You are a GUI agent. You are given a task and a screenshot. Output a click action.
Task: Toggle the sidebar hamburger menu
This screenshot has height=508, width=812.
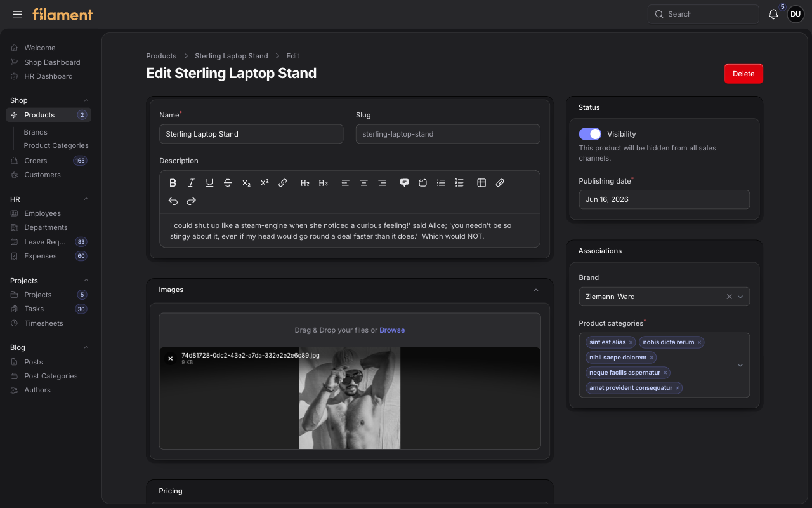coord(17,14)
